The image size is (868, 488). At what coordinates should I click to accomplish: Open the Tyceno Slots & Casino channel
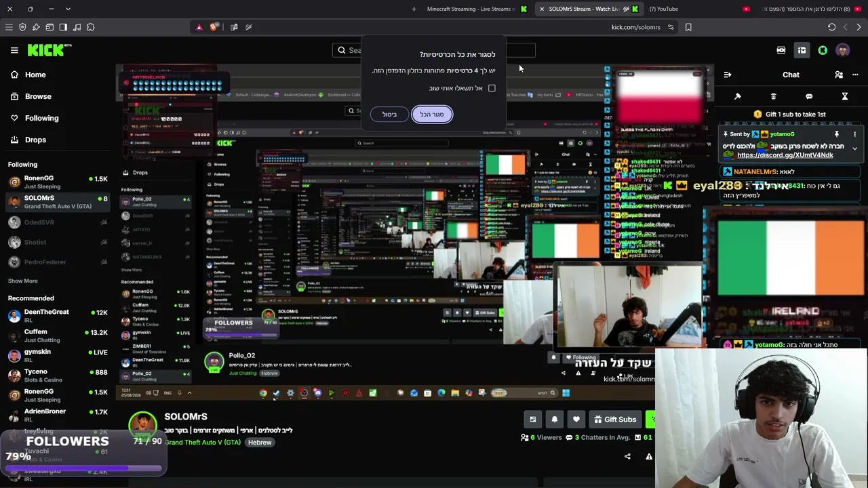(58, 375)
